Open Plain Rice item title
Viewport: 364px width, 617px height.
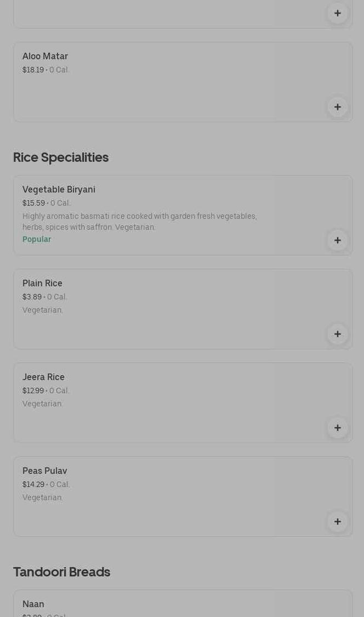pyautogui.click(x=42, y=283)
